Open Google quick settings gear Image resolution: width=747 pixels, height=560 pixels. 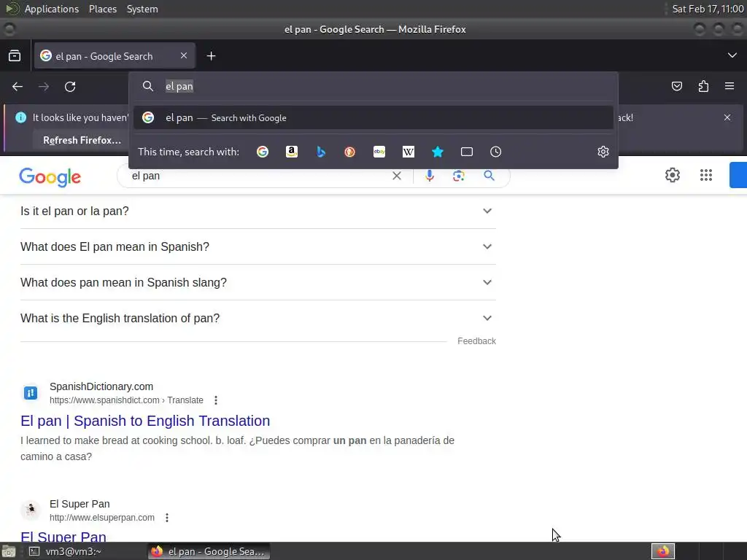[672, 175]
